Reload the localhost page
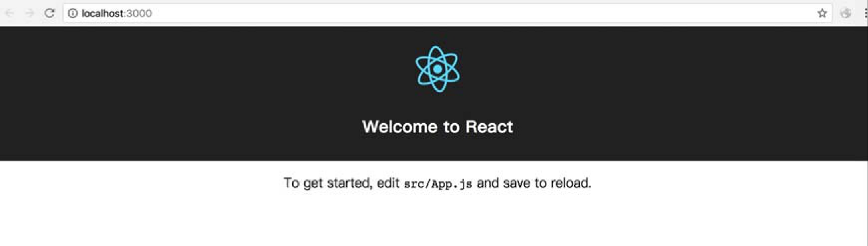 pos(50,13)
